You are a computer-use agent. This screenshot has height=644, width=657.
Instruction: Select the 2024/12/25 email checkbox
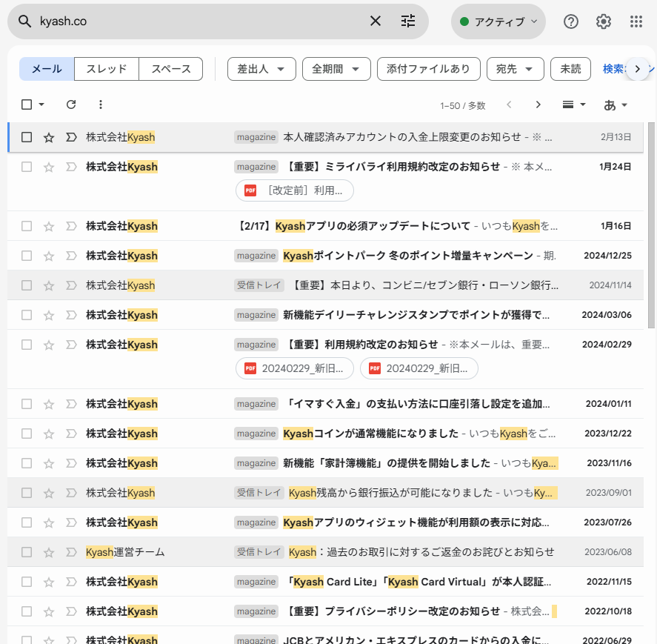tap(27, 256)
